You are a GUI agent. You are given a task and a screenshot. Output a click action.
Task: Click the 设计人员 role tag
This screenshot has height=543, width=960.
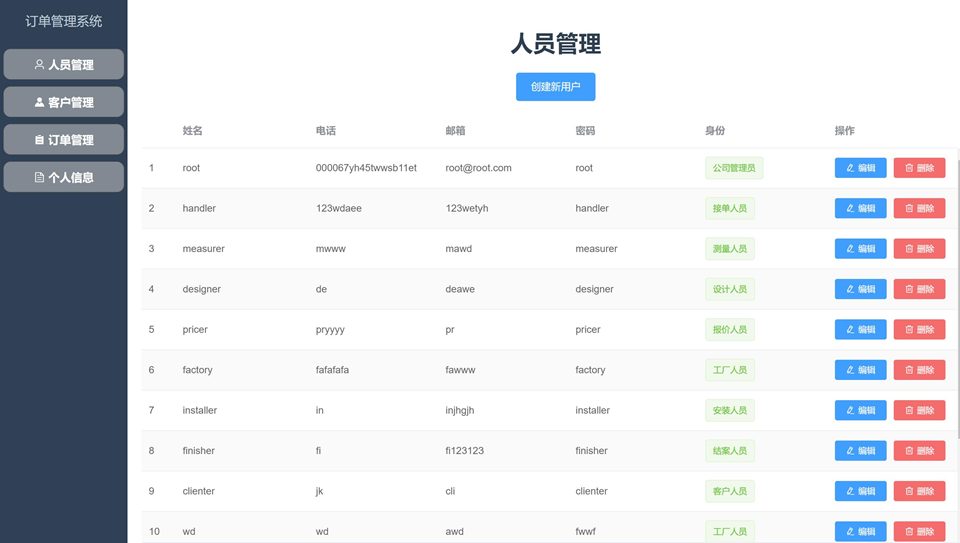click(x=729, y=289)
